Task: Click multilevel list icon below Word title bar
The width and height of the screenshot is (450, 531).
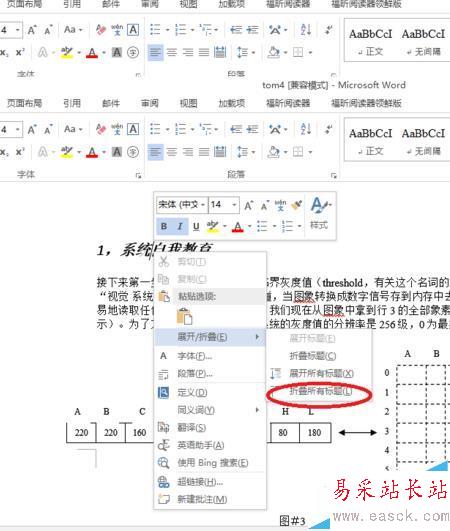Action: click(x=206, y=129)
